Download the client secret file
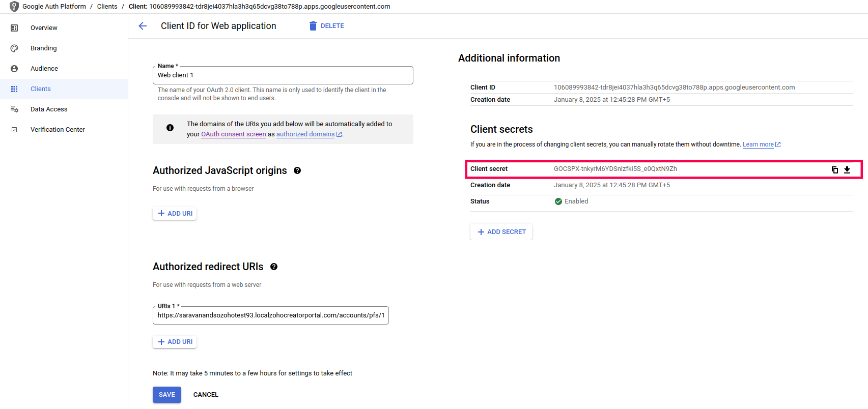The height and width of the screenshot is (409, 868). [x=847, y=170]
